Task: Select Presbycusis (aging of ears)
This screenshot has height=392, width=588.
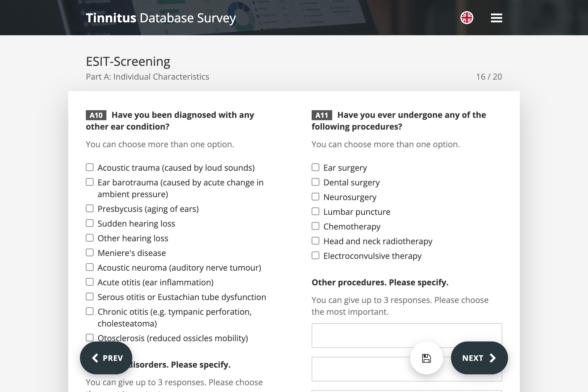Action: click(x=90, y=208)
